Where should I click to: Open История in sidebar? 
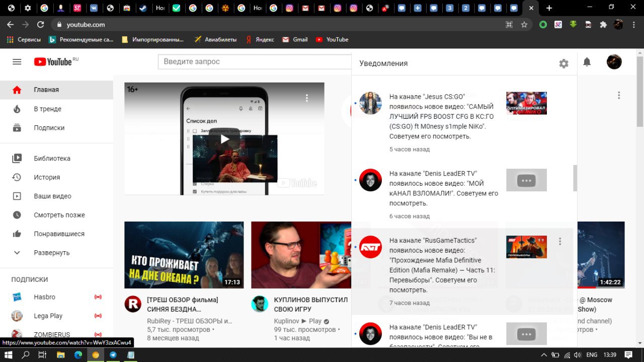click(56, 177)
